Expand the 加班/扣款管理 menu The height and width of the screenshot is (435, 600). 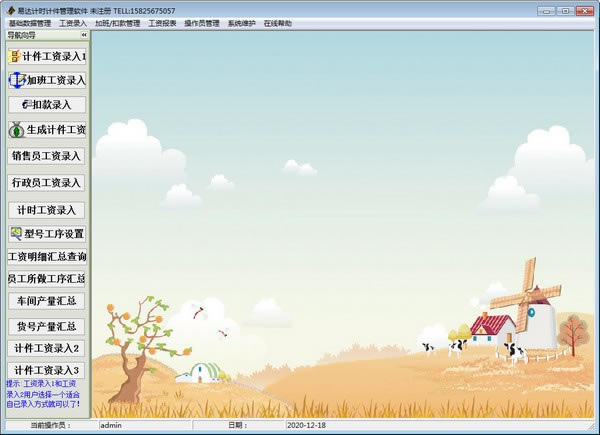117,22
